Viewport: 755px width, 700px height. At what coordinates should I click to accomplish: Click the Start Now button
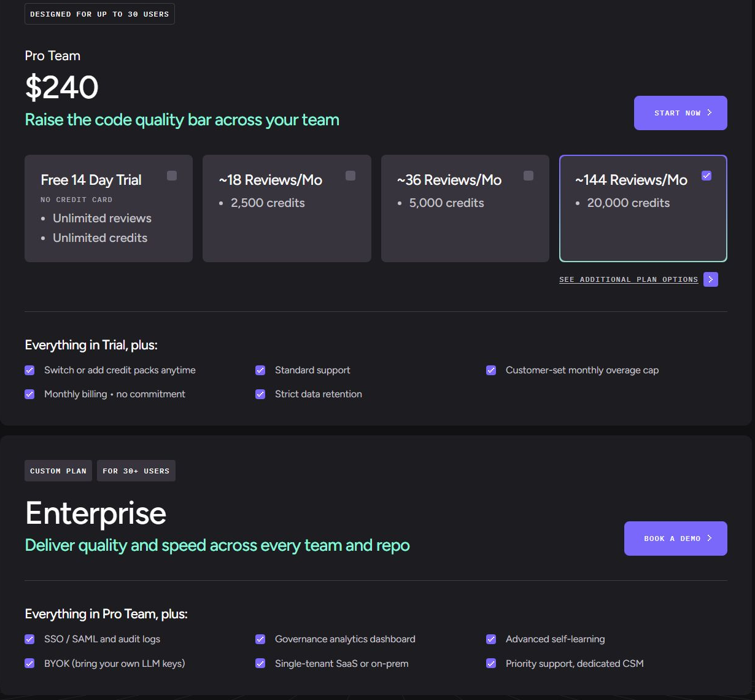click(680, 113)
